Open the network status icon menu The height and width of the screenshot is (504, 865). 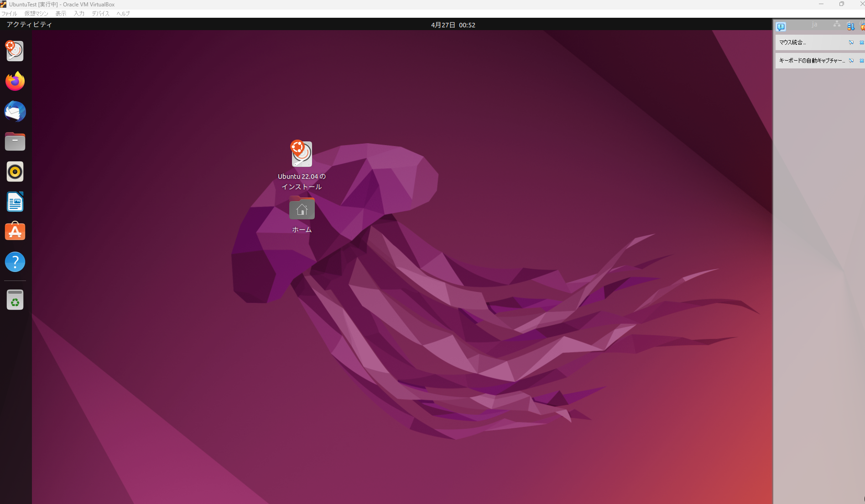click(837, 24)
